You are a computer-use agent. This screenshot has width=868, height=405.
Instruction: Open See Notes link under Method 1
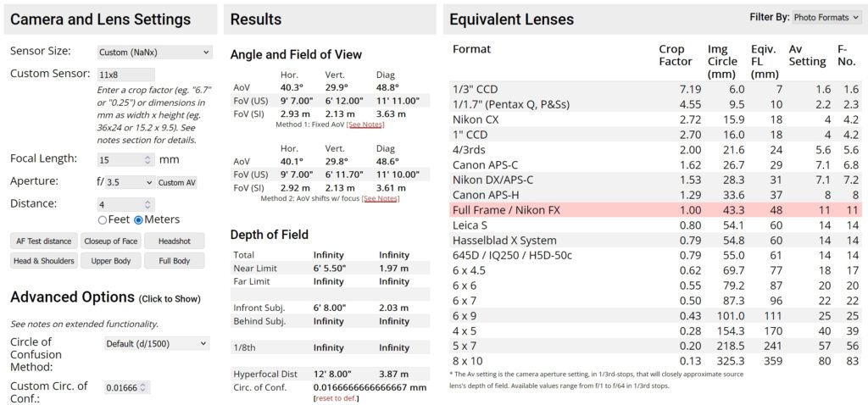click(x=365, y=125)
